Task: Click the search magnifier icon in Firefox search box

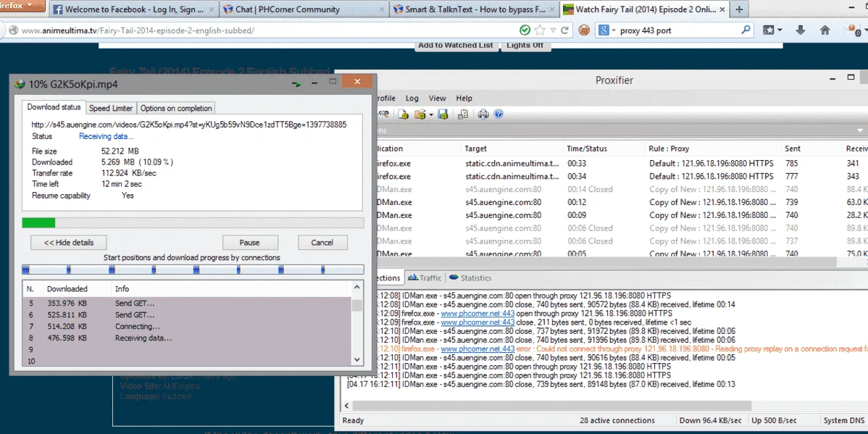Action: click(x=746, y=30)
